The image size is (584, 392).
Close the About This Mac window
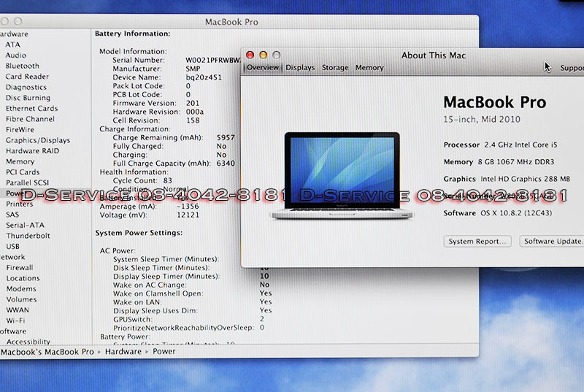250,55
